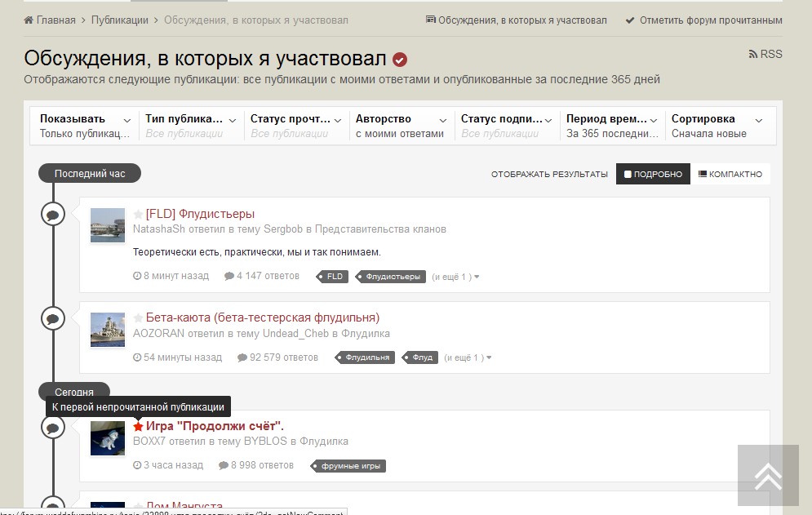Viewport: 812px width, 515px height.
Task: Click the home icon beside Главная
Action: 29,20
